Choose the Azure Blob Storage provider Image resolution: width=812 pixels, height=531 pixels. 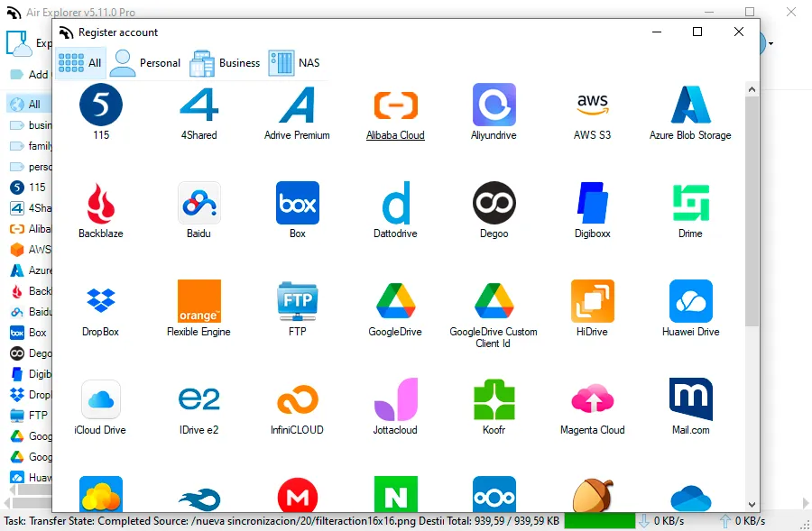(x=691, y=105)
